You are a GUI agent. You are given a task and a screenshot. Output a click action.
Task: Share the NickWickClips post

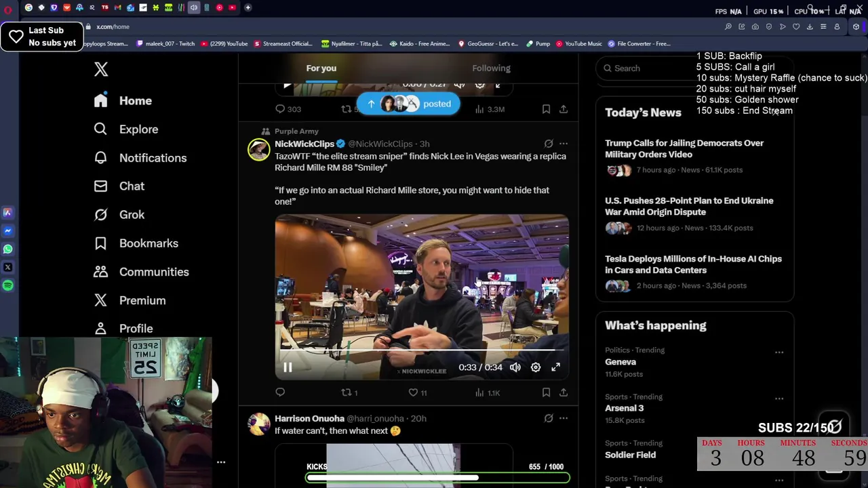click(564, 392)
